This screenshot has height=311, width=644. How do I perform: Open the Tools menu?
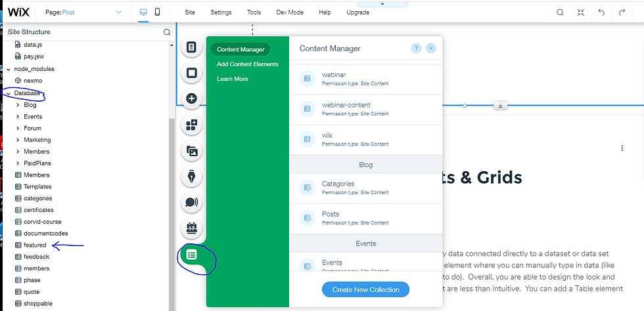(254, 12)
